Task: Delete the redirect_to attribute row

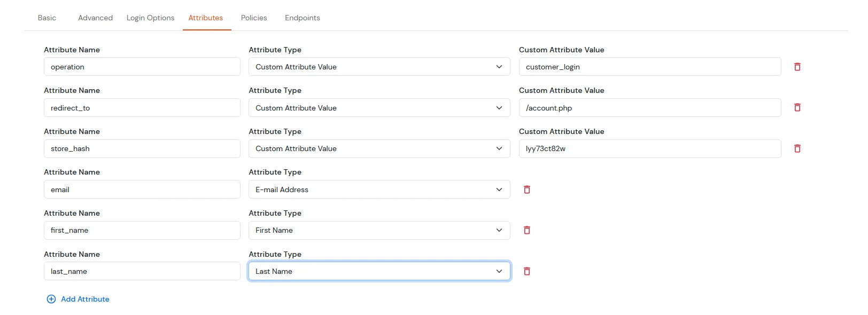Action: [x=797, y=107]
